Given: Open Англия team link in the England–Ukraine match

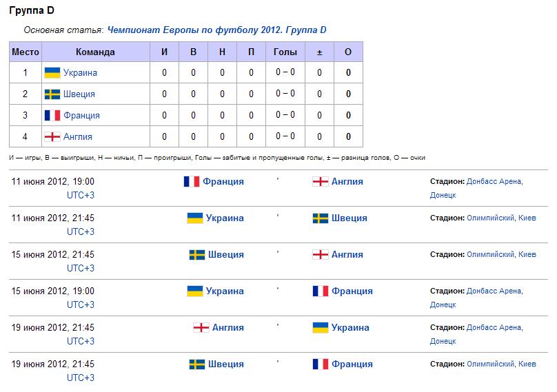Looking at the screenshot, I should (228, 327).
